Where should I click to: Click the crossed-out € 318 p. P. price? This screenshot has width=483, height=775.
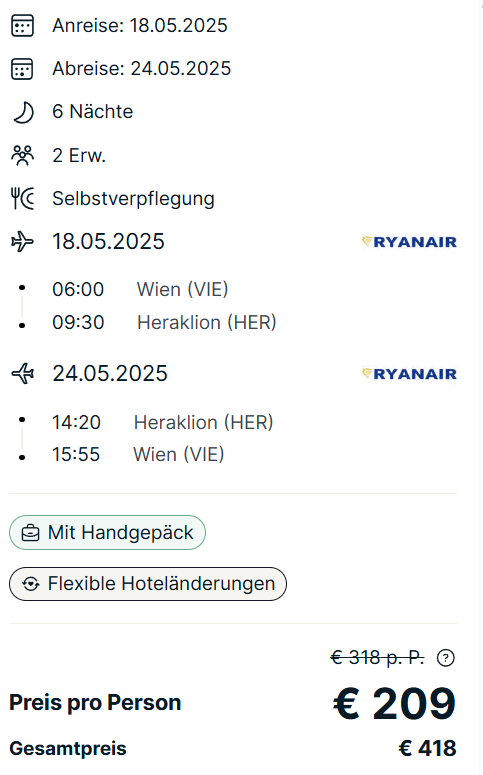coord(377,658)
